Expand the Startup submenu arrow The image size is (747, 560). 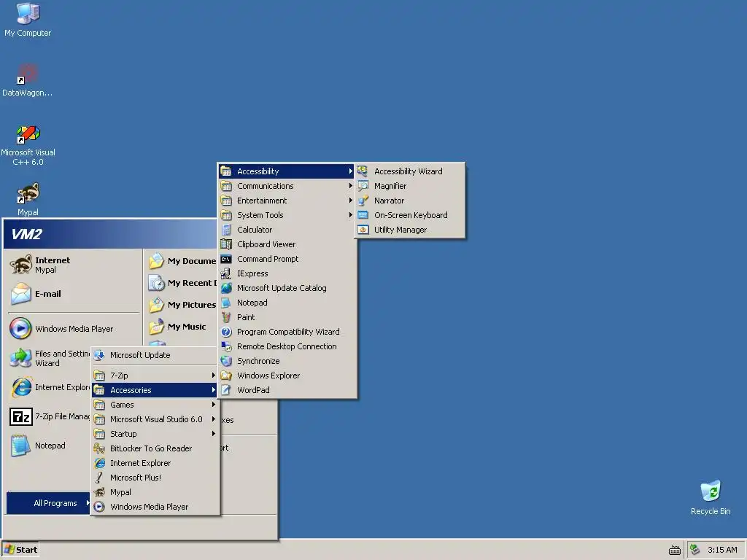pyautogui.click(x=214, y=433)
